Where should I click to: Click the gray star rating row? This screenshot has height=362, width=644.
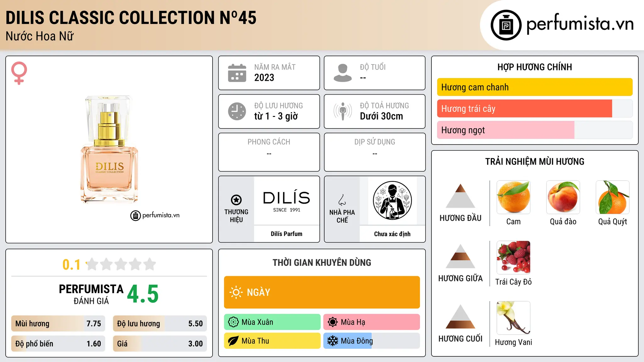(121, 264)
